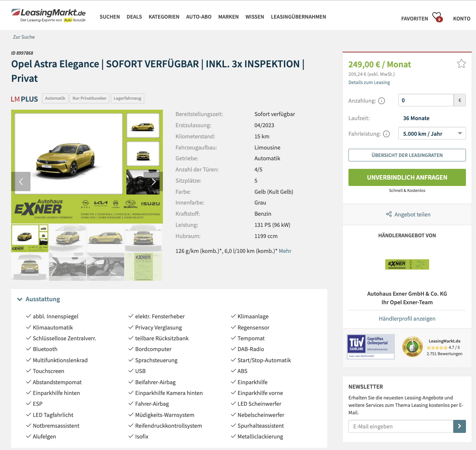
Task: Click Autohaus Exner GmbH & Co. KG name
Action: point(407,294)
